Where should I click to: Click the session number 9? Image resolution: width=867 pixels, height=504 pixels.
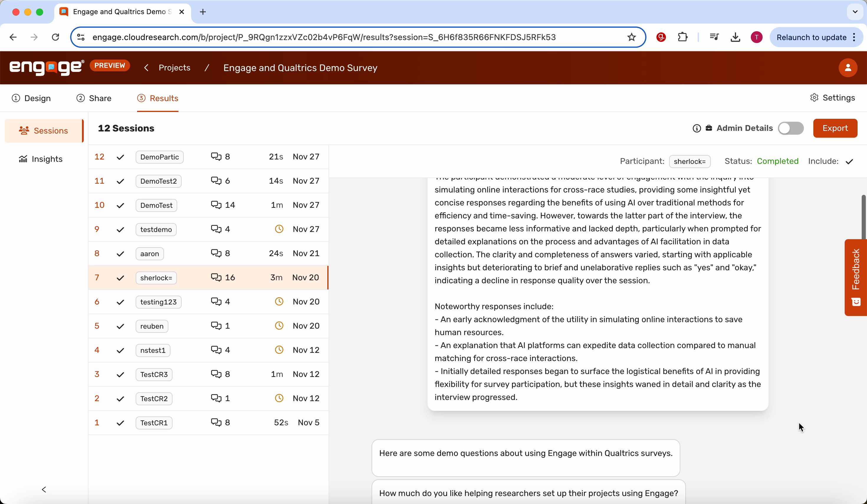coord(97,229)
